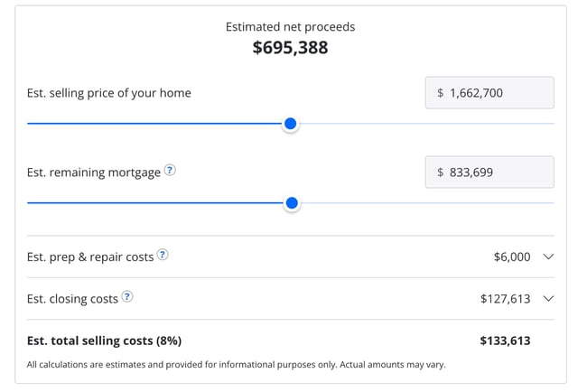Click the $695,388 net proceeds figure
Viewport: 587px width, 392px height.
coord(290,47)
